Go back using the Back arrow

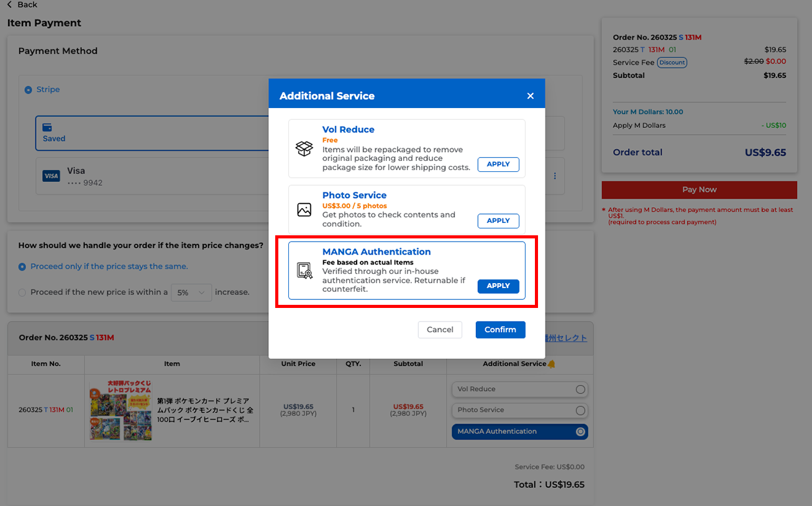[10, 5]
